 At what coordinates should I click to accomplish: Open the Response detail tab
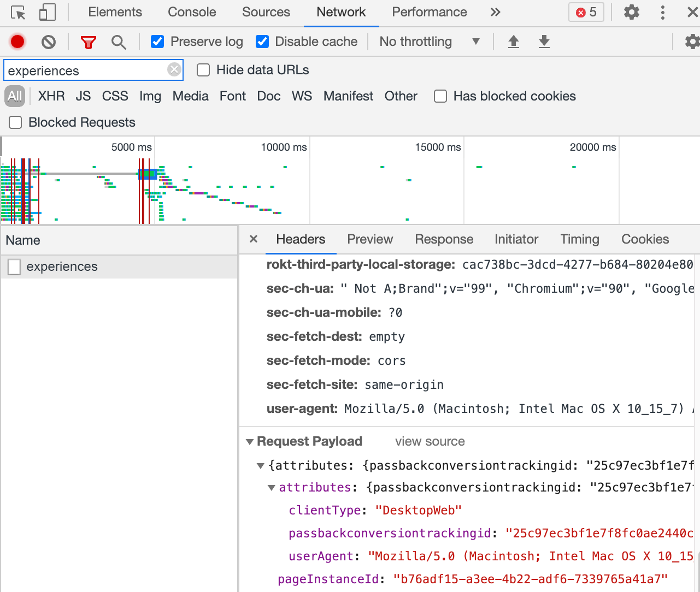(x=444, y=239)
